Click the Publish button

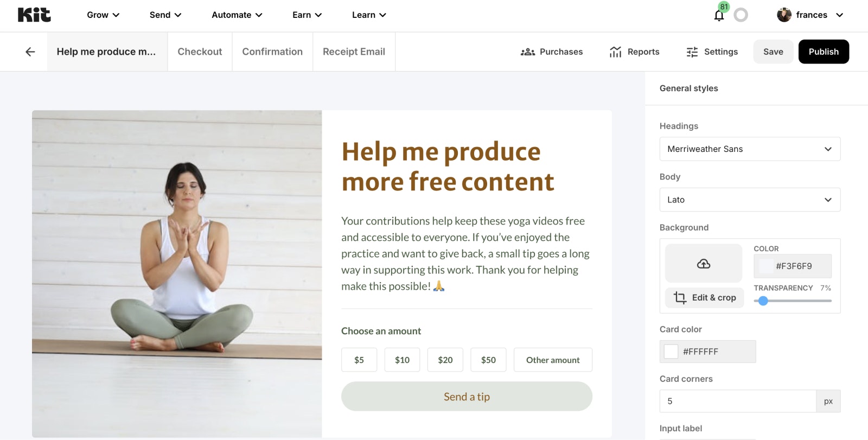click(x=824, y=52)
